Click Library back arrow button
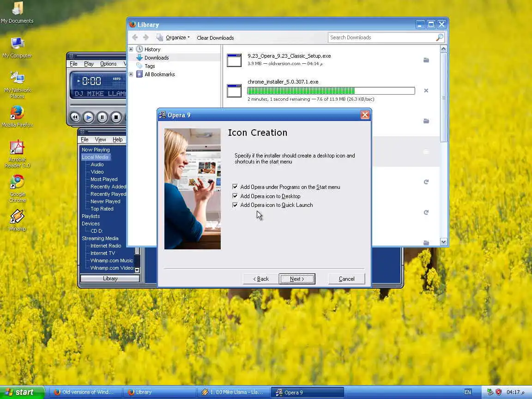 click(135, 37)
